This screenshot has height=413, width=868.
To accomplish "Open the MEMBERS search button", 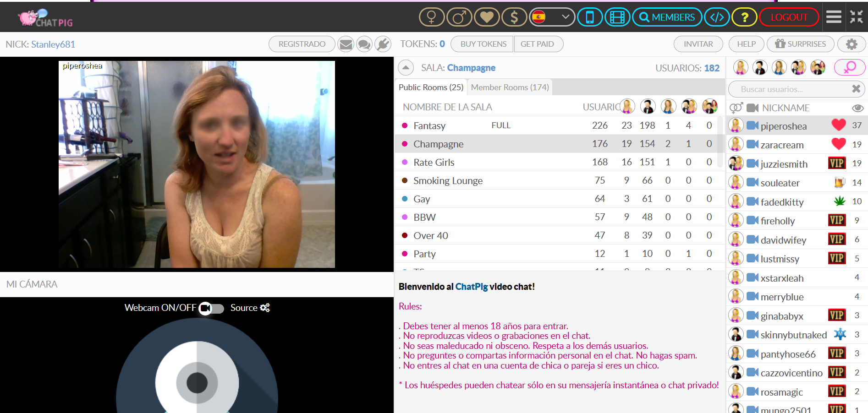I will click(667, 17).
